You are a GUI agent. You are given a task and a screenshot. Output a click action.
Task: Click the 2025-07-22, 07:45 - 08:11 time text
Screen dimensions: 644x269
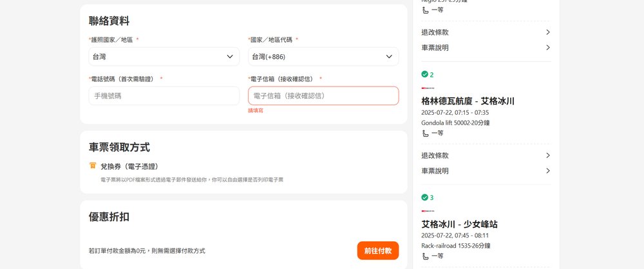pyautogui.click(x=455, y=235)
